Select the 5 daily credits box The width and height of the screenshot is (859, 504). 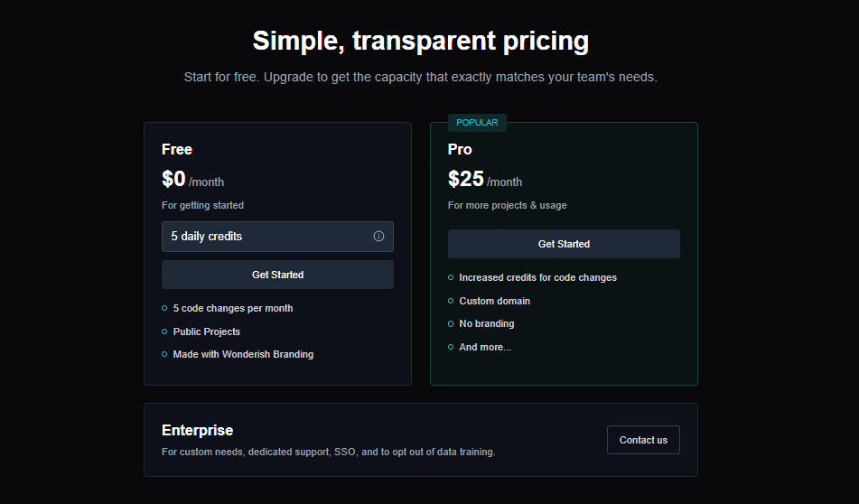[x=277, y=237]
